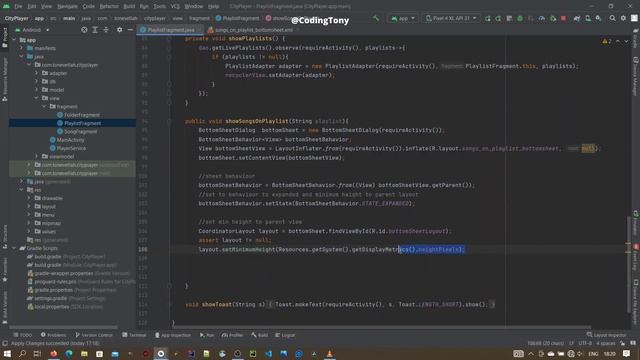Expand the viewmodel package

coord(37,156)
